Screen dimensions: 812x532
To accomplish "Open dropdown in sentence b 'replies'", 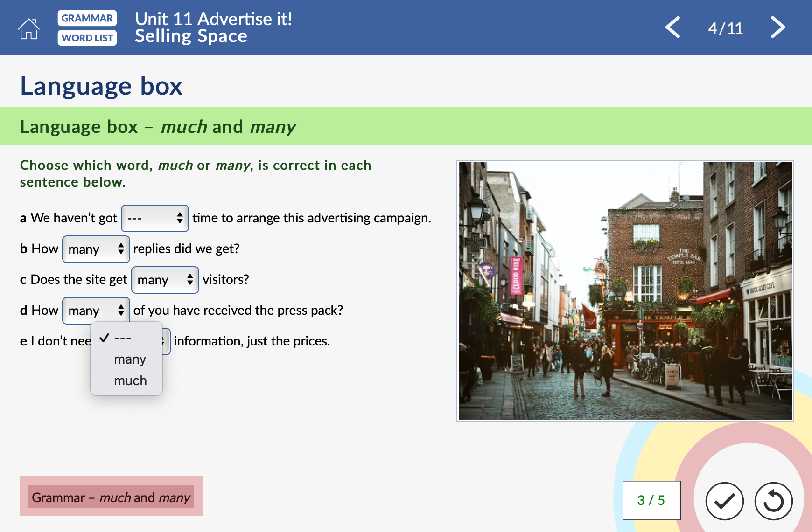I will pyautogui.click(x=96, y=249).
